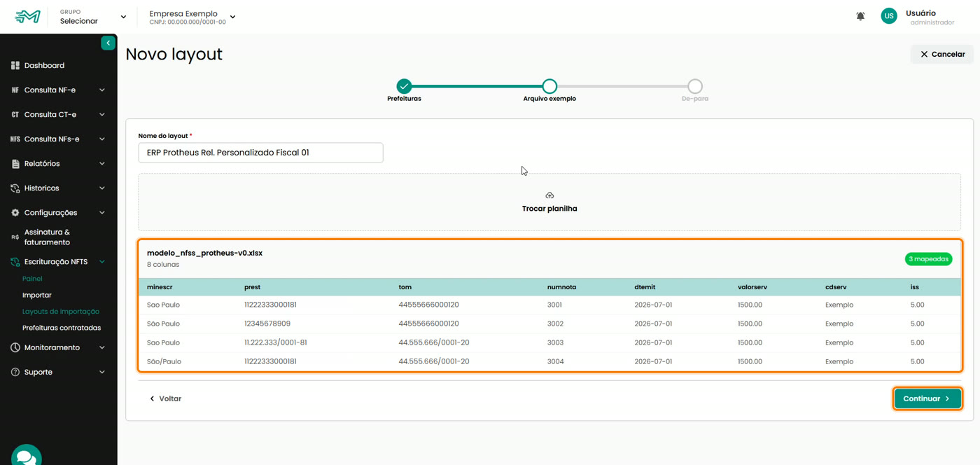This screenshot has height=465, width=980.
Task: Click the De-para step circle
Action: [x=695, y=86]
